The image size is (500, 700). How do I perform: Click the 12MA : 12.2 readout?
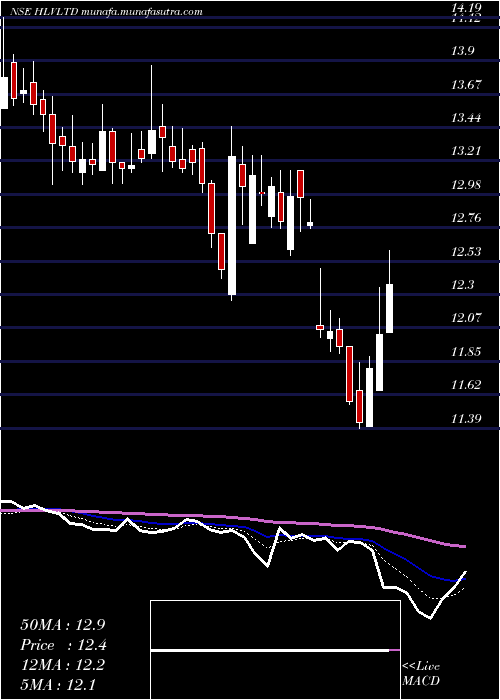[x=62, y=665]
